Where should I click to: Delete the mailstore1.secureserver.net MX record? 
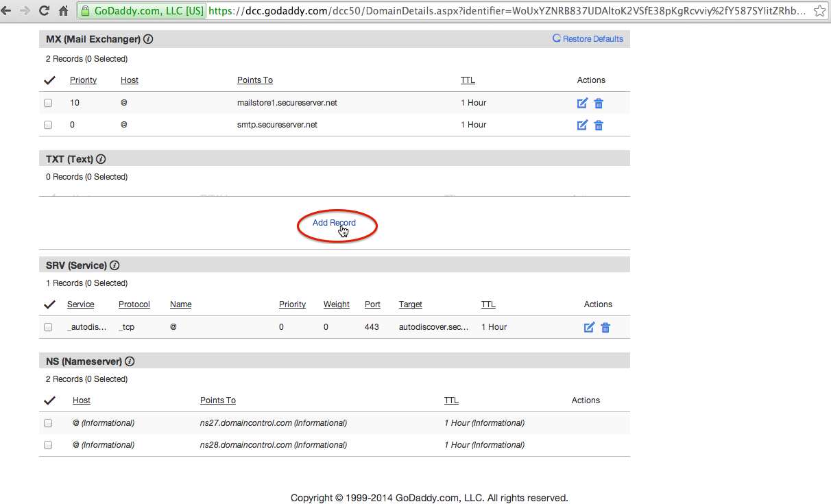coord(599,104)
